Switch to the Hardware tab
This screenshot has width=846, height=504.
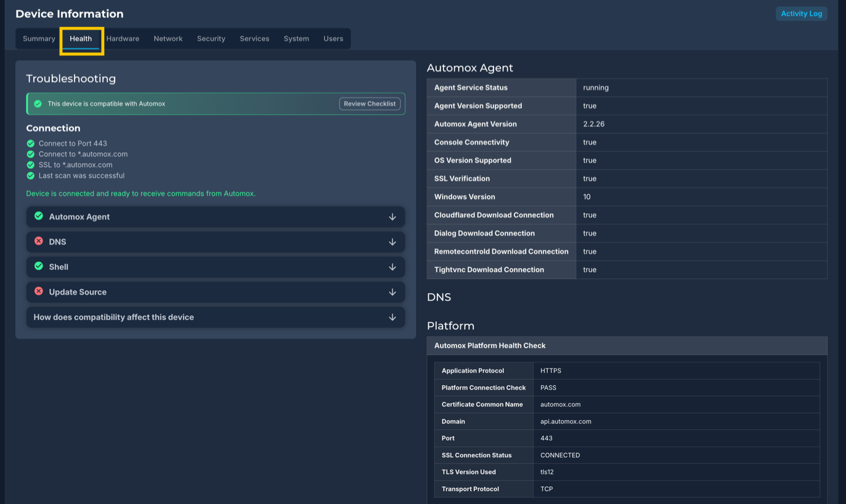123,38
